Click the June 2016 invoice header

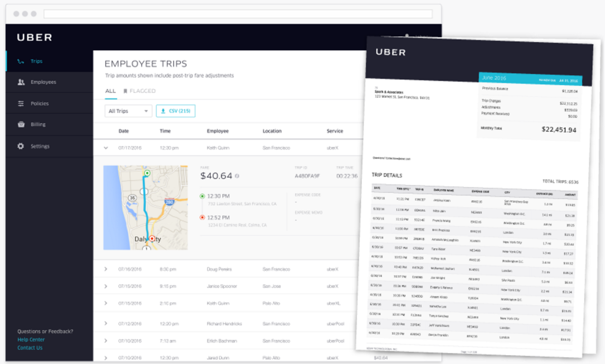[494, 78]
